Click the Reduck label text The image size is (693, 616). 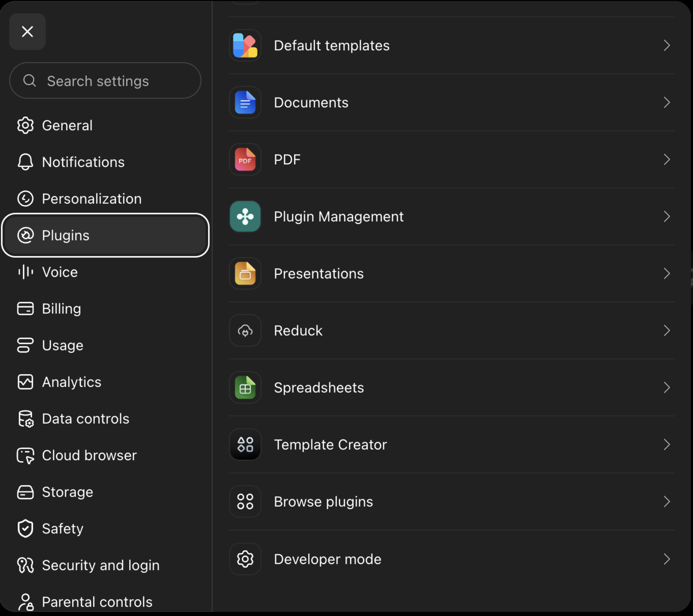point(298,331)
